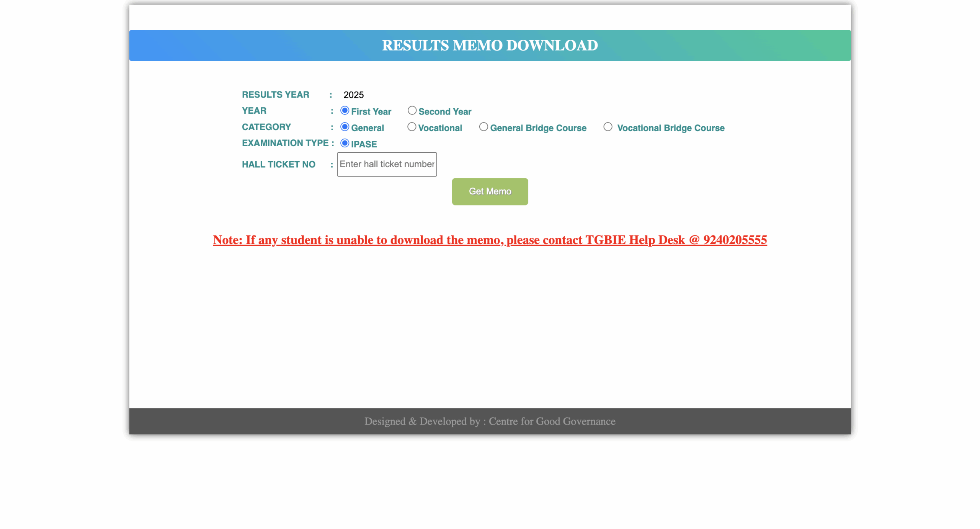Click the hall ticket number field
The height and width of the screenshot is (529, 980).
pos(387,164)
